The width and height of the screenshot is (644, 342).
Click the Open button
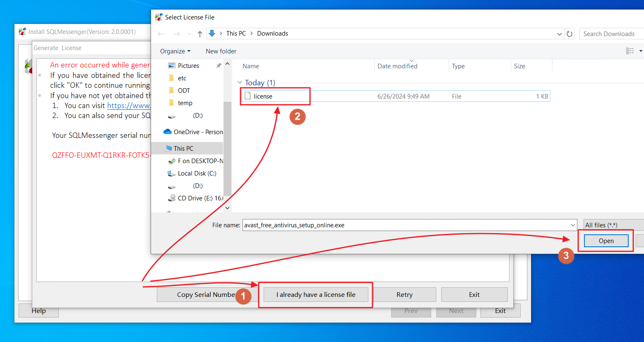pyautogui.click(x=606, y=241)
